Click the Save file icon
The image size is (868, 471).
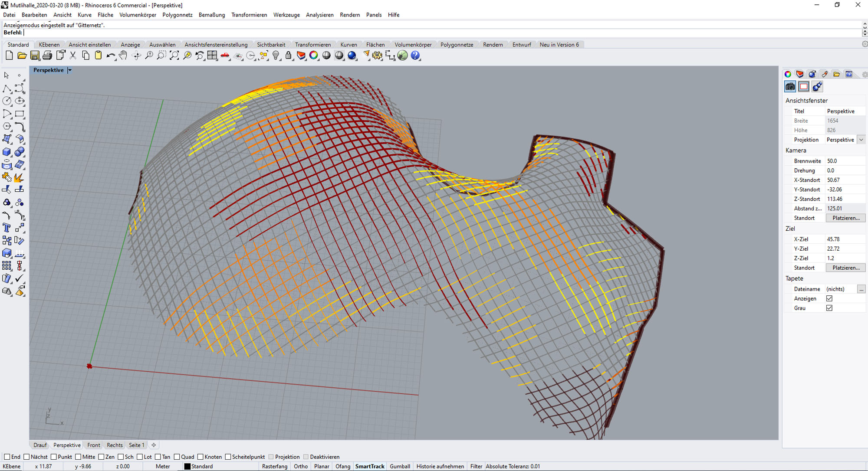pos(35,56)
